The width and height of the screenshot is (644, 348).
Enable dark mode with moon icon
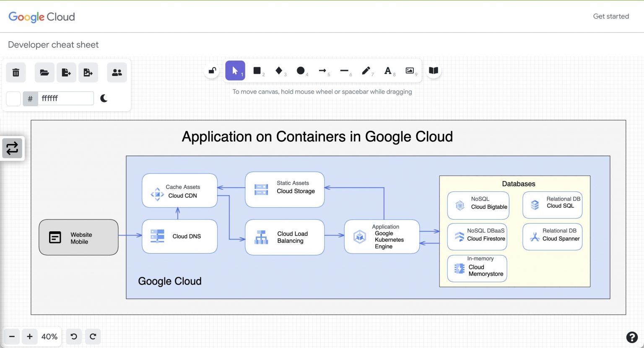[103, 98]
